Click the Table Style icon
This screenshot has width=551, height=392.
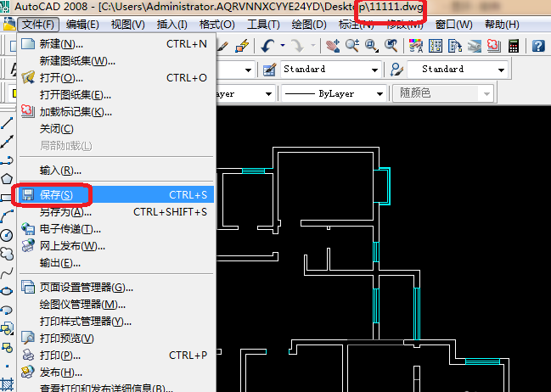point(269,70)
